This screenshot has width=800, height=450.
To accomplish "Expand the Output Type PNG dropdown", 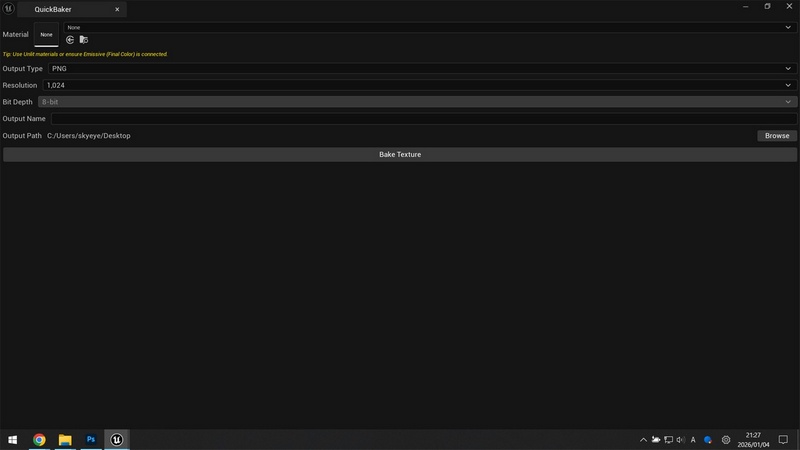I will pyautogui.click(x=421, y=69).
